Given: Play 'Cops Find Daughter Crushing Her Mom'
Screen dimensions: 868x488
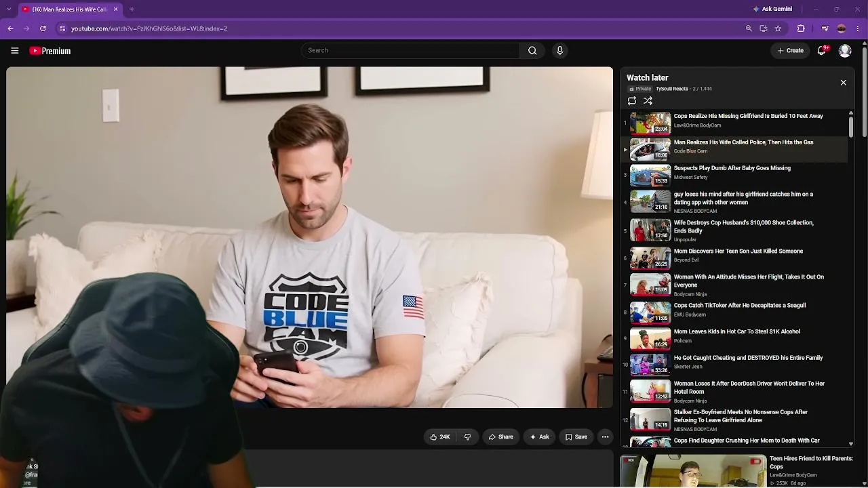Looking at the screenshot, I should 747,441.
